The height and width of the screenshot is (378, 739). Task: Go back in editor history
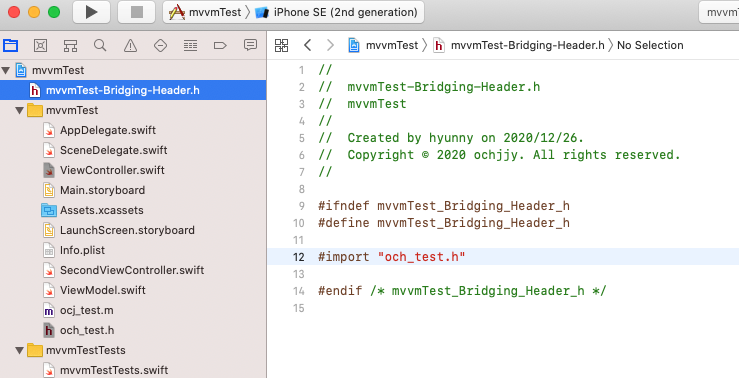click(307, 45)
